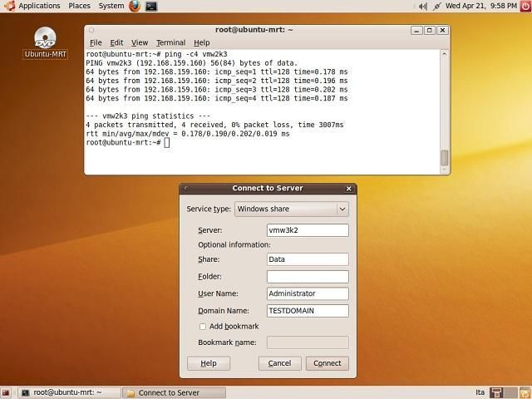
Task: Click the terminal's vertical scrollbar handle
Action: point(445,158)
